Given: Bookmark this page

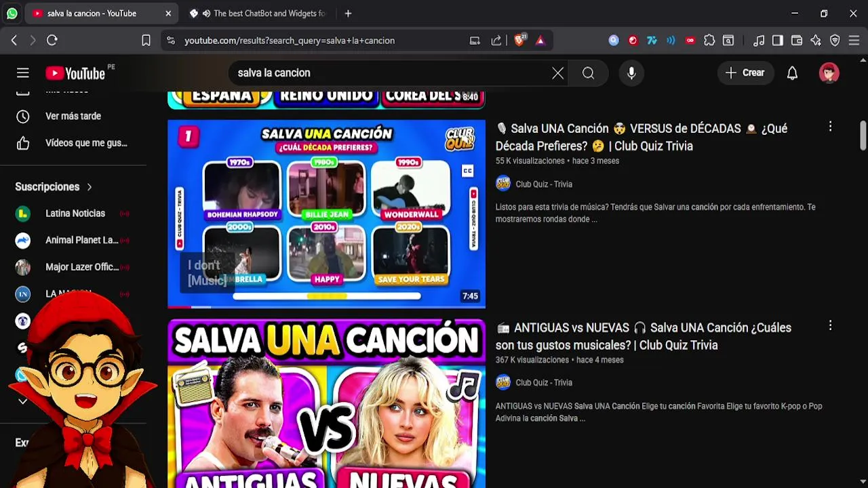Looking at the screenshot, I should [146, 41].
